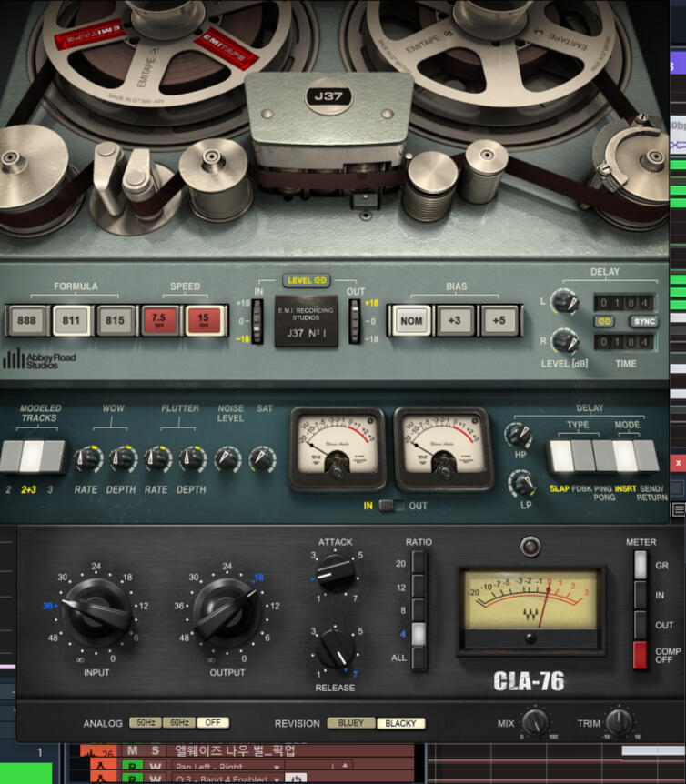Open the Pan Left - Right dropdown
Viewport: 686px width, 784px height.
coord(277,767)
